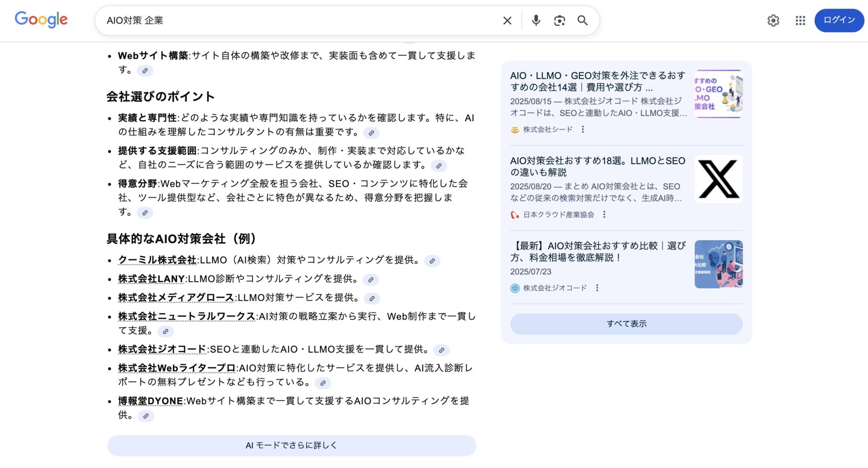Screen dimensions: 868x468
Task: Open Google Lens image search icon
Action: [x=559, y=20]
